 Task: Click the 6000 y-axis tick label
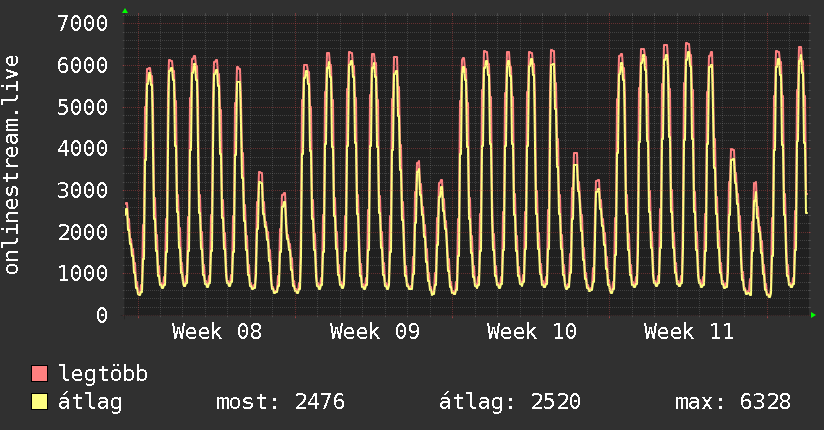[84, 65]
